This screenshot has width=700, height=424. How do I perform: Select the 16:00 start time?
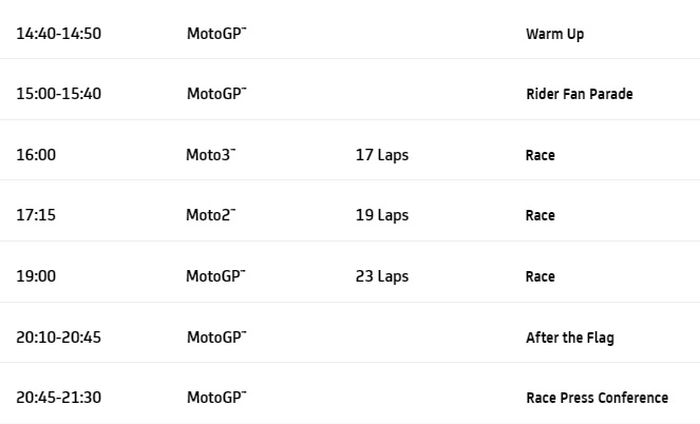click(x=36, y=155)
